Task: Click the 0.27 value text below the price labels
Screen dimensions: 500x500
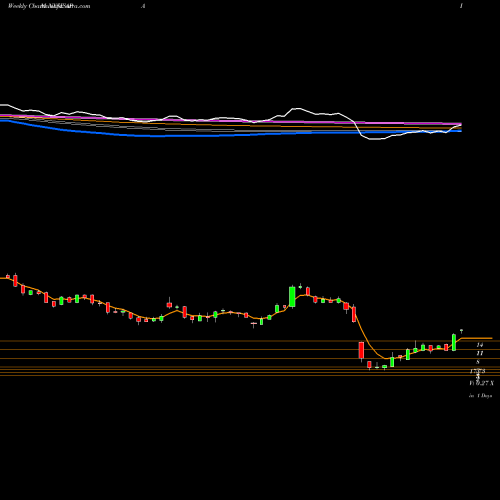Action: coord(482,383)
